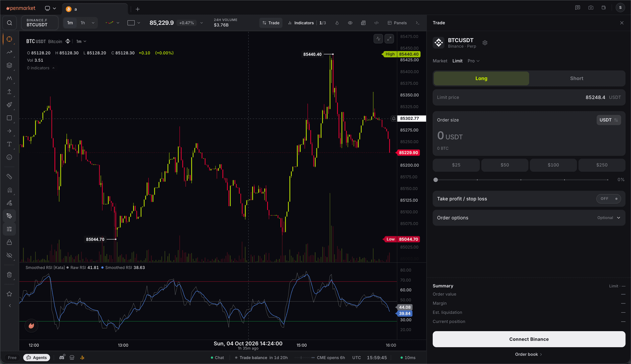This screenshot has height=364, width=631.
Task: Select the rectangle shape tool
Action: (9, 118)
